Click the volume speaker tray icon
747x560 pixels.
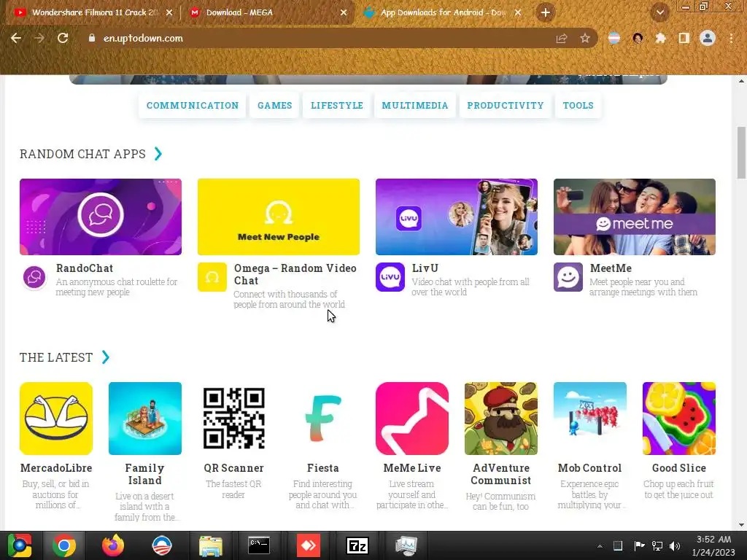(x=675, y=545)
